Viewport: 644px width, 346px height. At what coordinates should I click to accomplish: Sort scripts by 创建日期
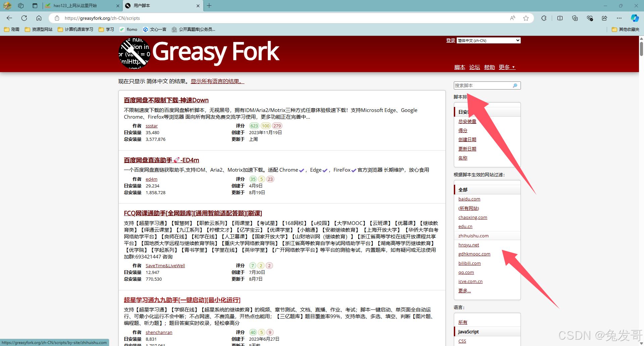click(467, 139)
